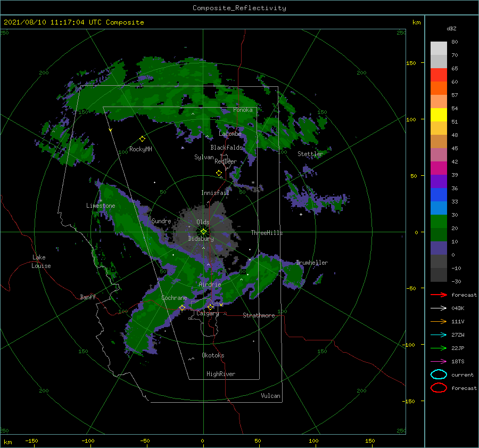Click the Composite_Reflectivity title text
This screenshot has height=448, width=479.
pos(240,8)
